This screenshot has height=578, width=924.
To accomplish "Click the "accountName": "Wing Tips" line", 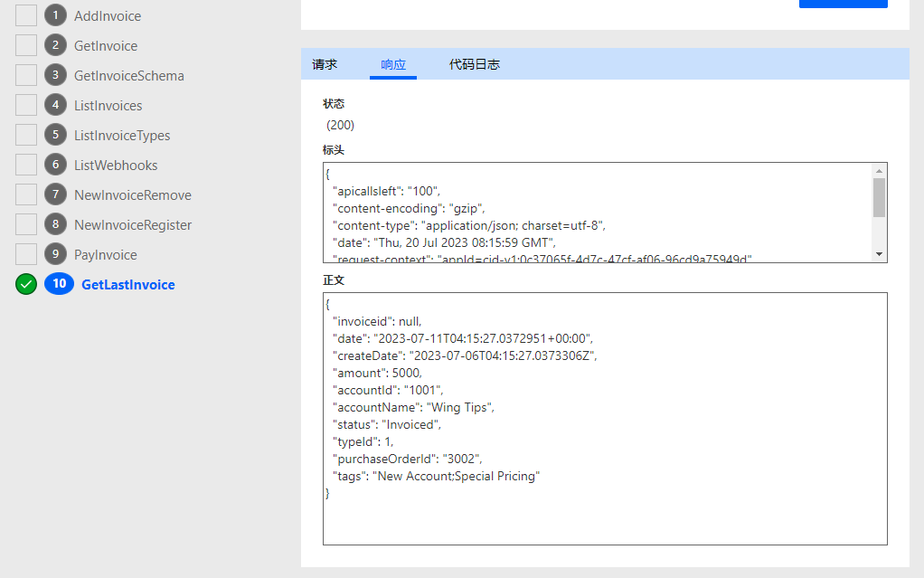I will click(414, 407).
